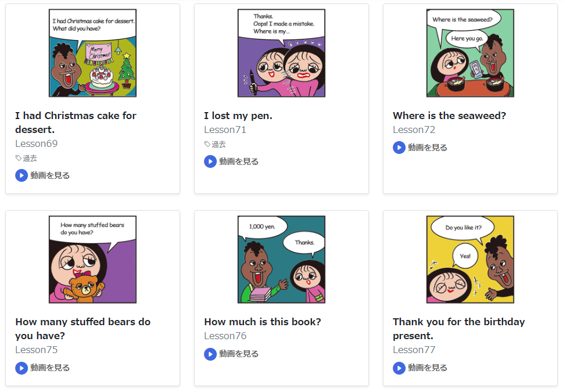The height and width of the screenshot is (392, 563).
Task: Play icon for Lesson77 birthday present
Action: [399, 368]
